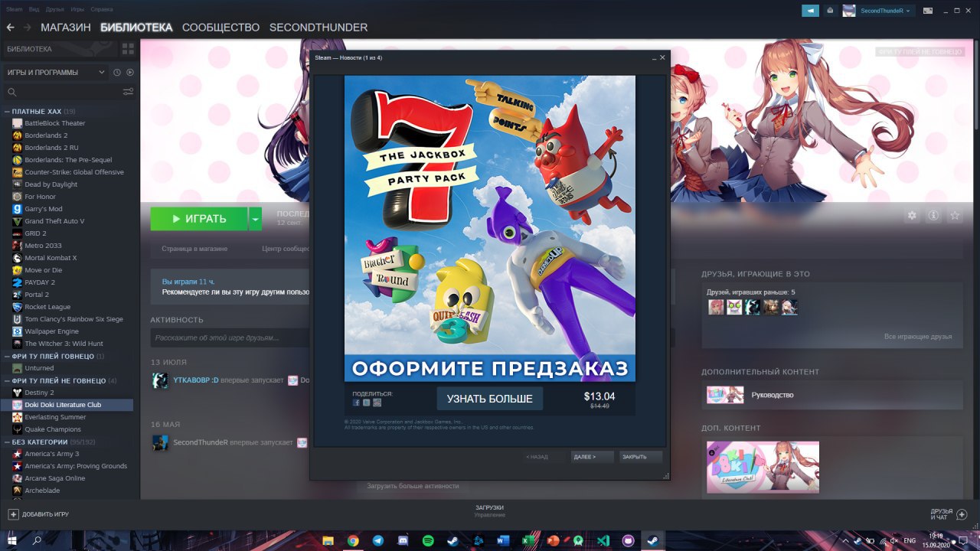Select Borderlands 2 in library list
Viewport: 980px width, 551px height.
click(46, 135)
